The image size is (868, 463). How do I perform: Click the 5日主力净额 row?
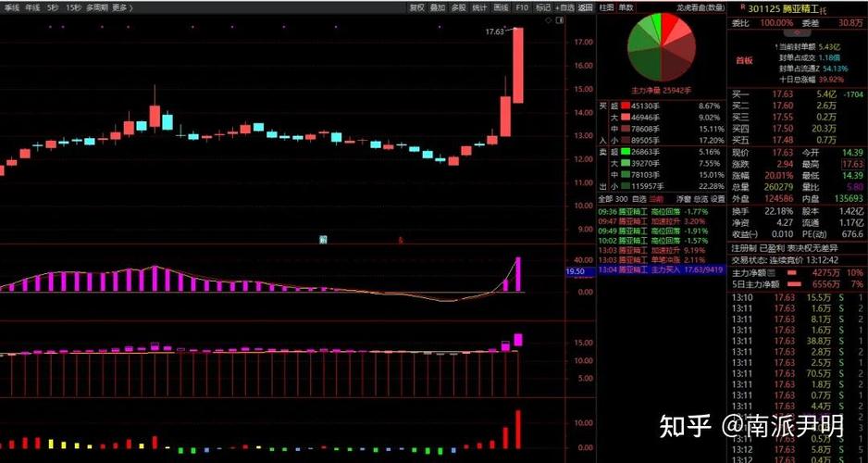coord(797,284)
